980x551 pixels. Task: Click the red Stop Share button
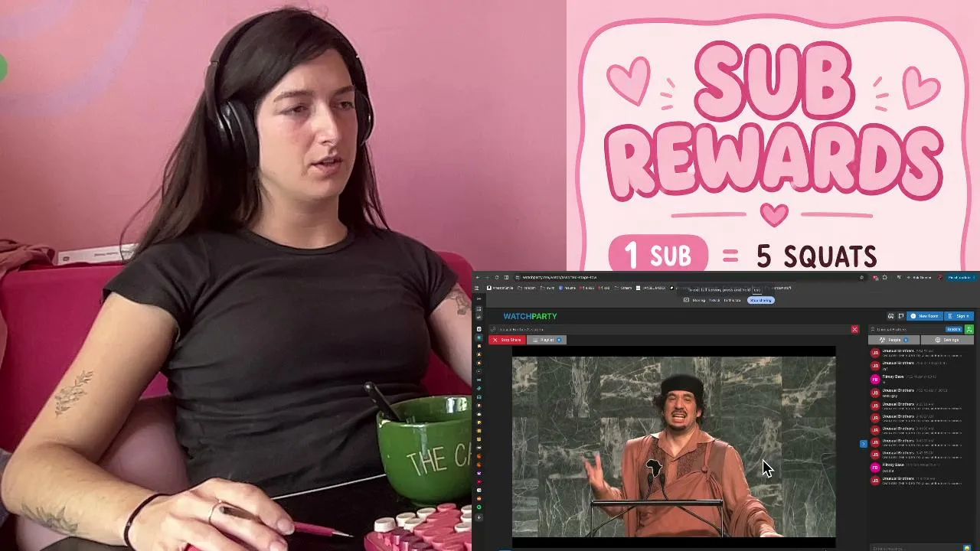pyautogui.click(x=506, y=340)
